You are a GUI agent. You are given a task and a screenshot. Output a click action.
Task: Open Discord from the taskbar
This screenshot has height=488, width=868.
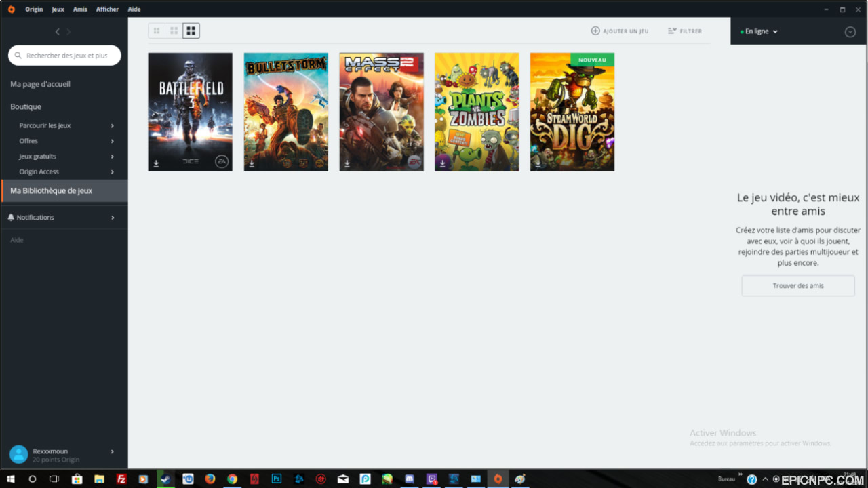(410, 479)
